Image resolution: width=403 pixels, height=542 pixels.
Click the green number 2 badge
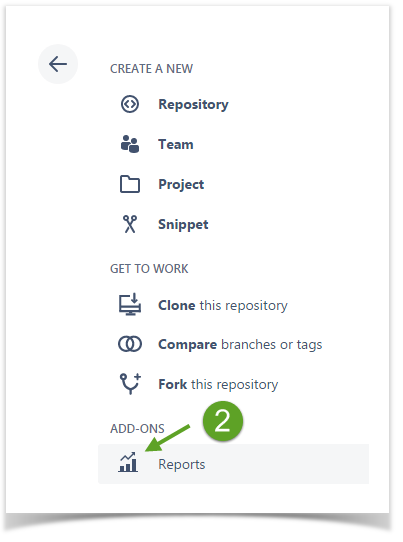[x=223, y=421]
